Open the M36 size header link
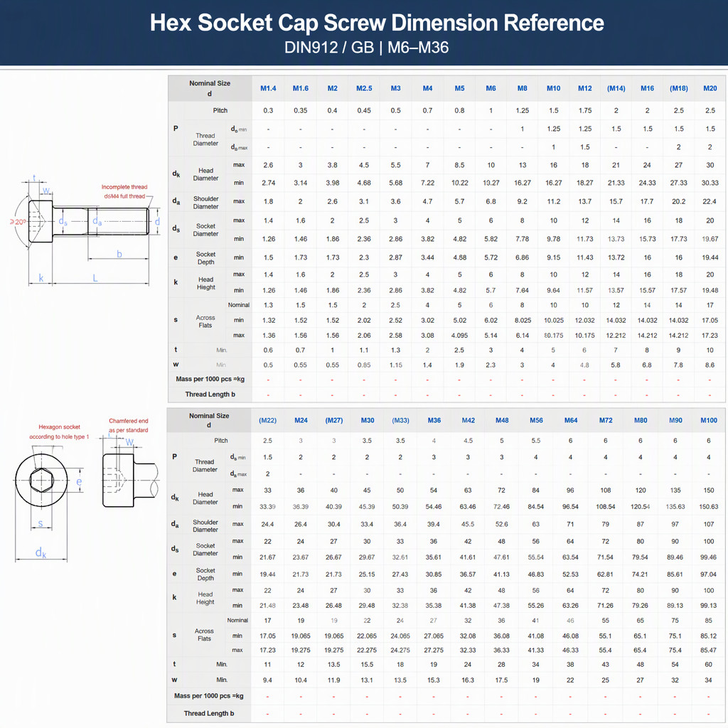Viewport: 728px width, 728px height. point(434,420)
